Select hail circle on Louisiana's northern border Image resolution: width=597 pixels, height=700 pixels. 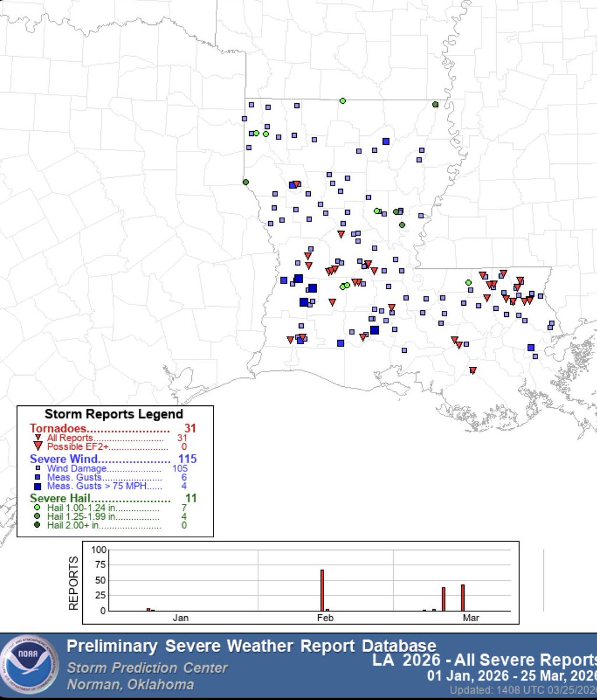pyautogui.click(x=343, y=101)
